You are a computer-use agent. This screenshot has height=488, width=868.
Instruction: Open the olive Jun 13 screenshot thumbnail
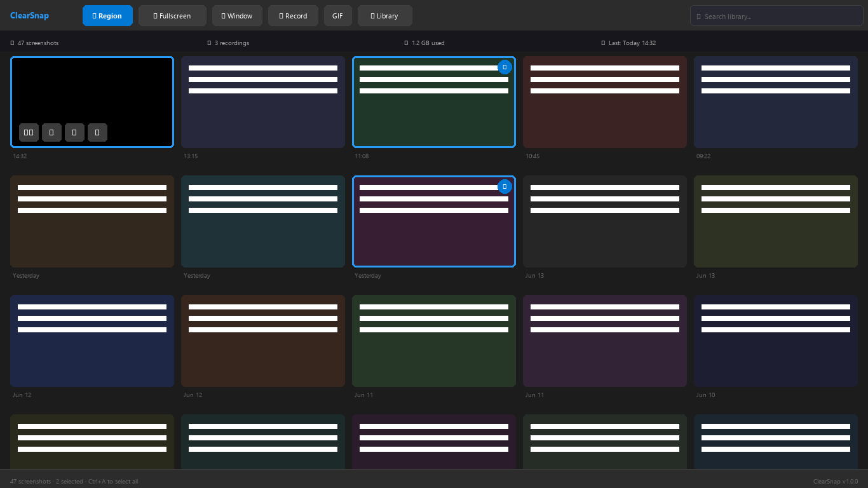[x=776, y=221]
